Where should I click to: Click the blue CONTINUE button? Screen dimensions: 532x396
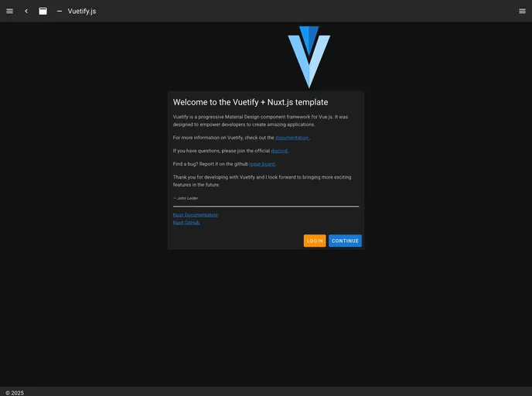click(345, 241)
